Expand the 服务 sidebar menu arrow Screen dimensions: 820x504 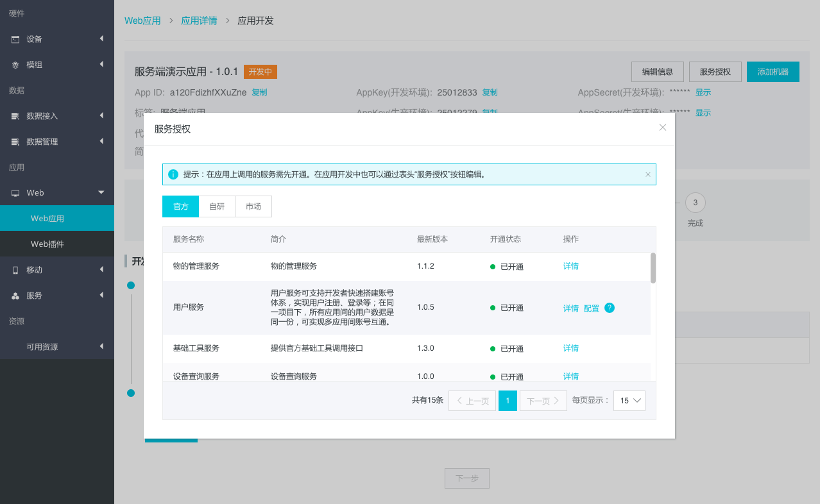[101, 295]
